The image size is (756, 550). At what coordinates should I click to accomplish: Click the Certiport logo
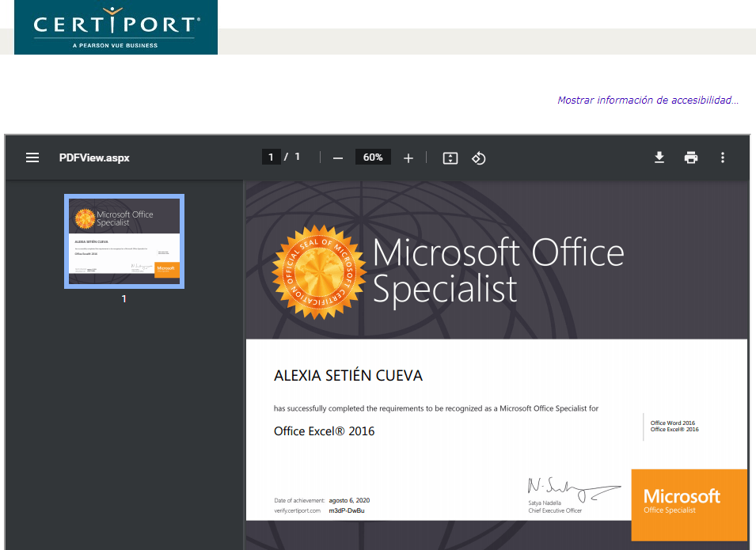116,27
